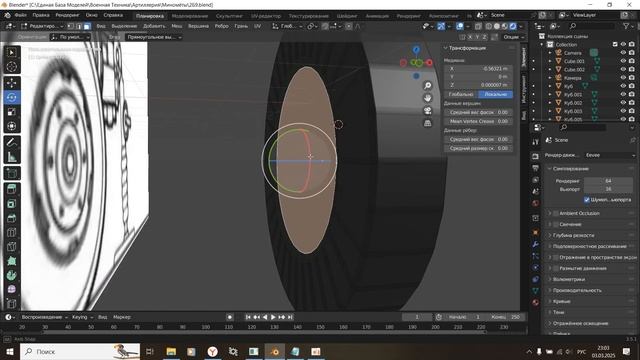Select the Bevel tool

[11, 218]
